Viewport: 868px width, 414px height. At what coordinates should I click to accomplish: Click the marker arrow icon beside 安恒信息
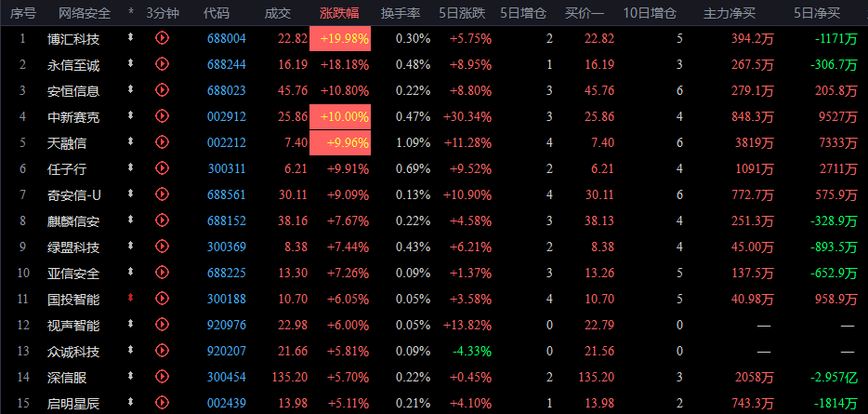pos(131,89)
